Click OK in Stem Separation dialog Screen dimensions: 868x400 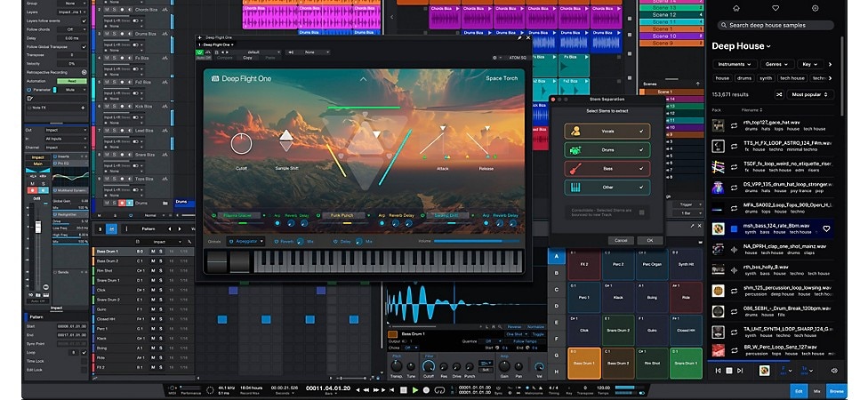[x=649, y=240]
